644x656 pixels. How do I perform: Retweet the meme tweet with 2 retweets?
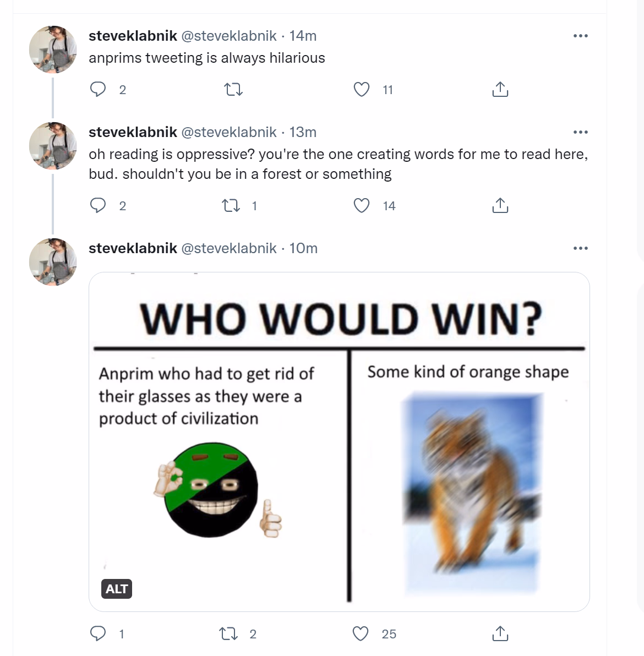click(229, 634)
